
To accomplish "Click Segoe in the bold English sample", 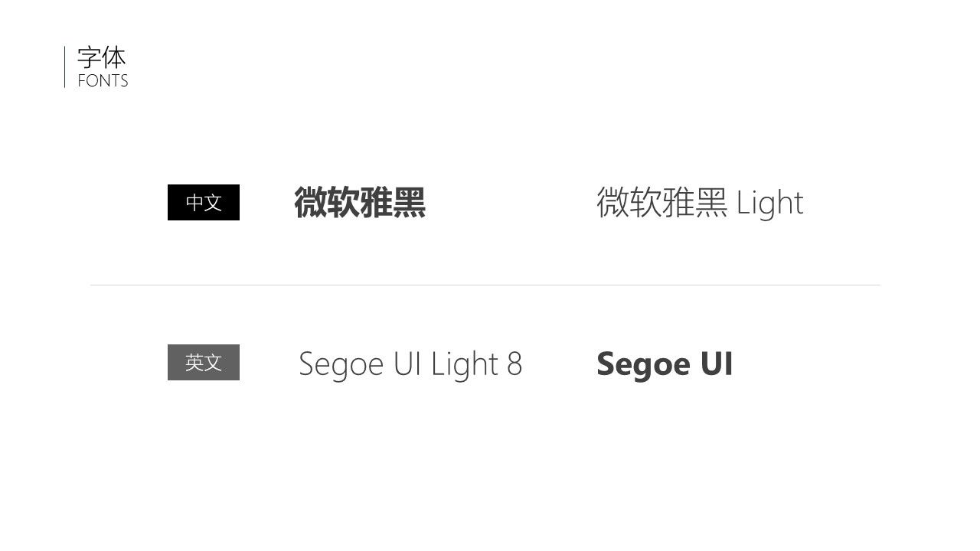I will (643, 365).
